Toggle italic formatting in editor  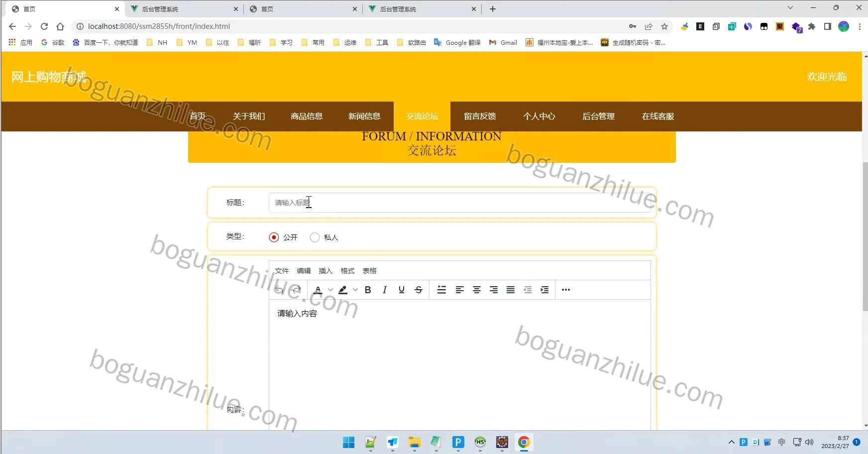[x=385, y=290]
